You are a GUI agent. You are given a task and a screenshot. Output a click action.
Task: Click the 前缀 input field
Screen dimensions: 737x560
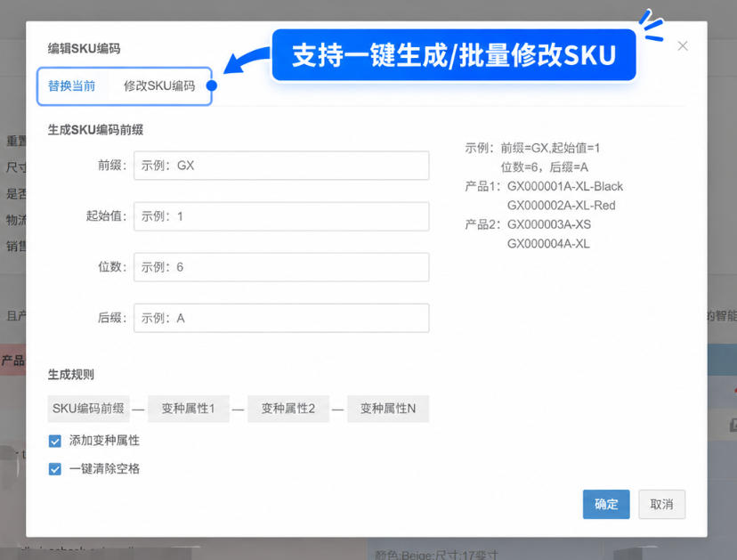click(x=281, y=166)
